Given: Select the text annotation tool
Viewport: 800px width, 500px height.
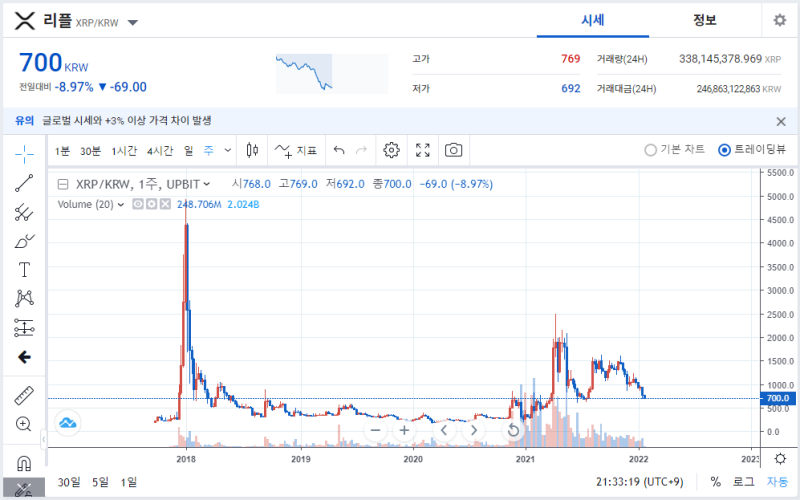Looking at the screenshot, I should (x=24, y=269).
